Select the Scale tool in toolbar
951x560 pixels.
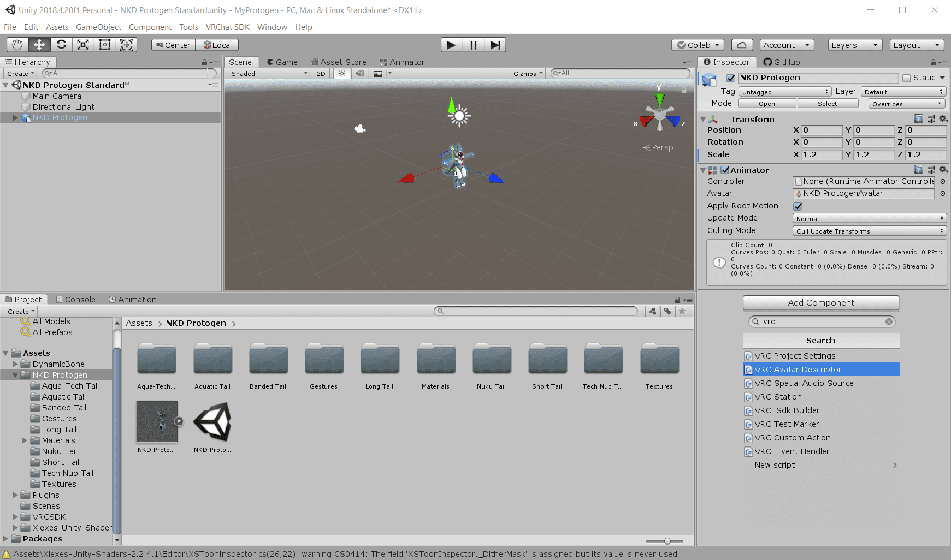83,45
